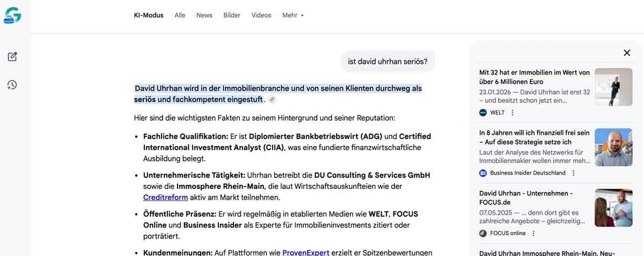
Task: Click thumbnail of the Business Insider article
Action: click(x=613, y=147)
